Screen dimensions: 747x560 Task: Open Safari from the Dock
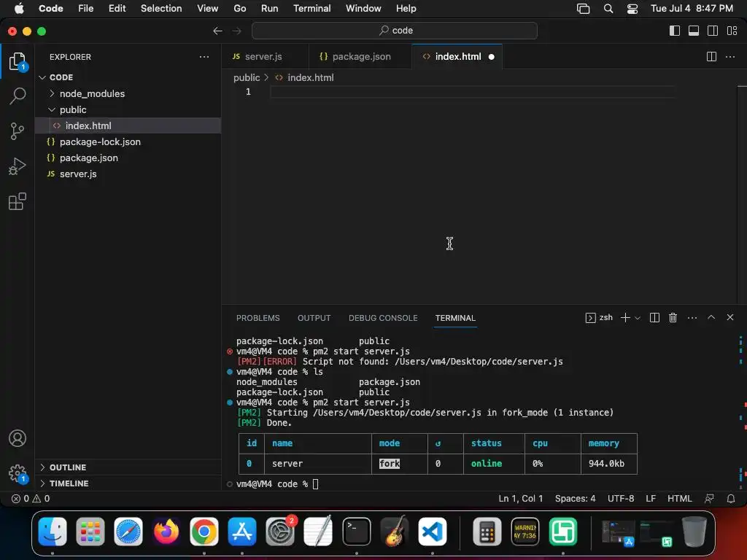[x=128, y=532]
